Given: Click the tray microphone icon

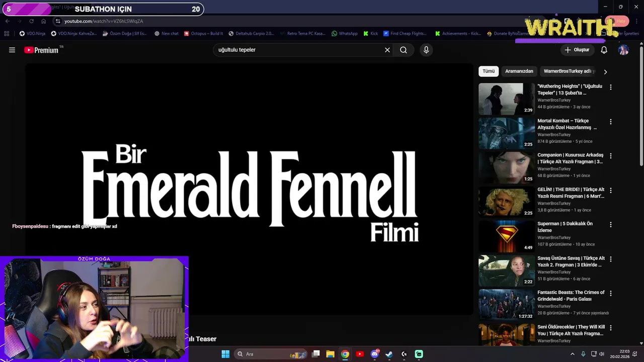Looking at the screenshot, I should click(583, 354).
